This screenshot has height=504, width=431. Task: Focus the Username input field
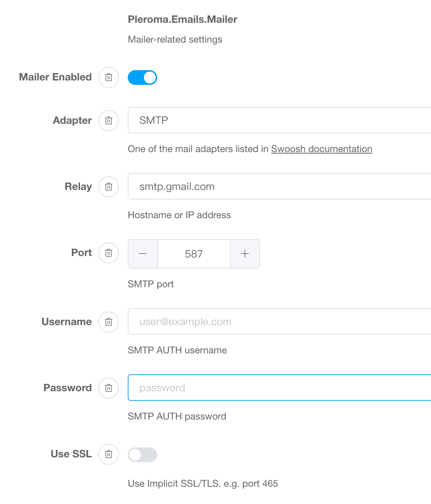[x=279, y=321]
